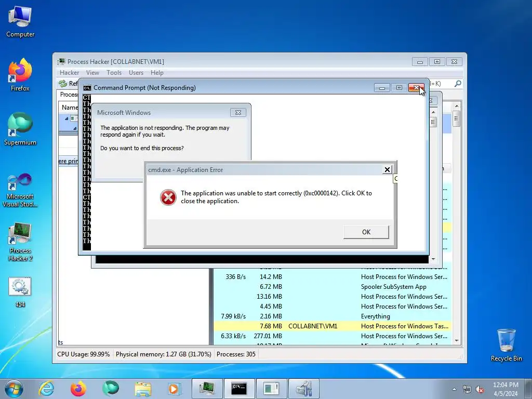Click the Name column header in Process Hacker

coord(70,107)
